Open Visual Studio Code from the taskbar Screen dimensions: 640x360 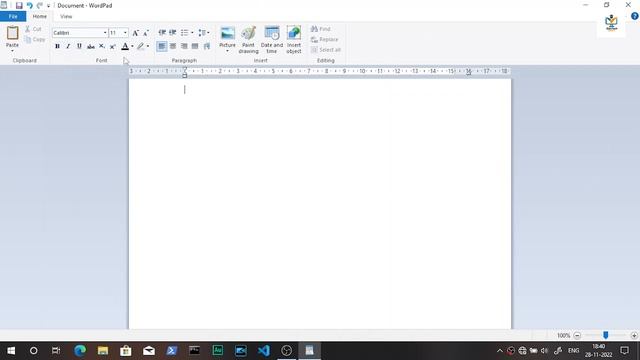[x=264, y=351]
